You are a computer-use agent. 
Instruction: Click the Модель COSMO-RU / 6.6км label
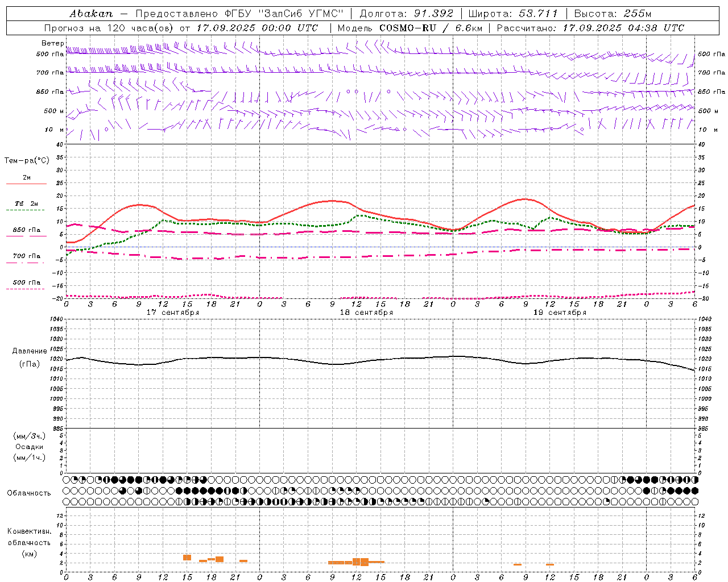click(x=409, y=28)
